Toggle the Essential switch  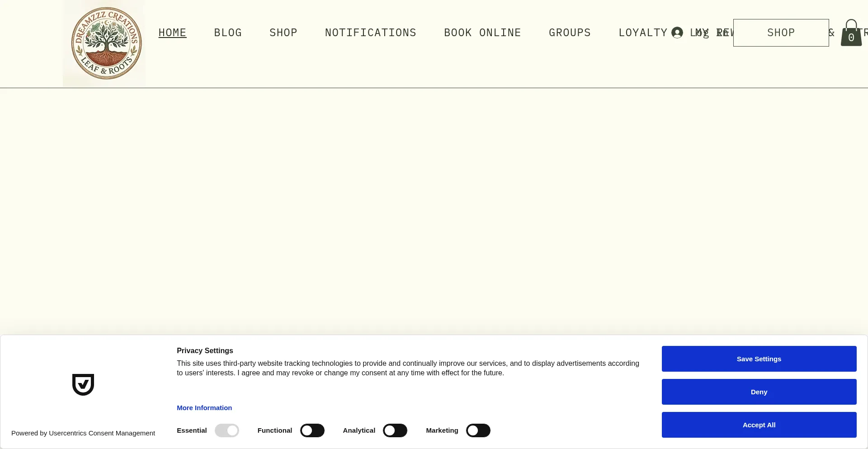(x=226, y=430)
